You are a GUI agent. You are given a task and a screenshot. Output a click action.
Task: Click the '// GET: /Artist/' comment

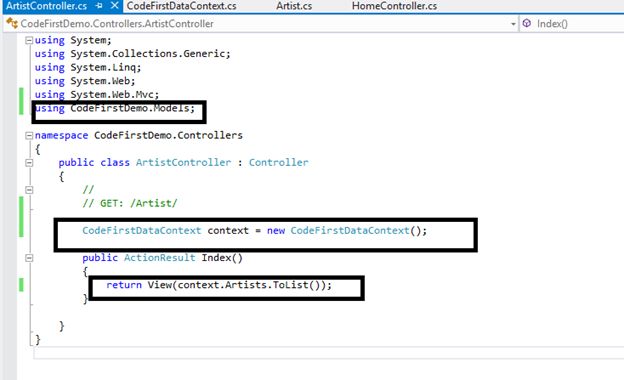click(130, 203)
